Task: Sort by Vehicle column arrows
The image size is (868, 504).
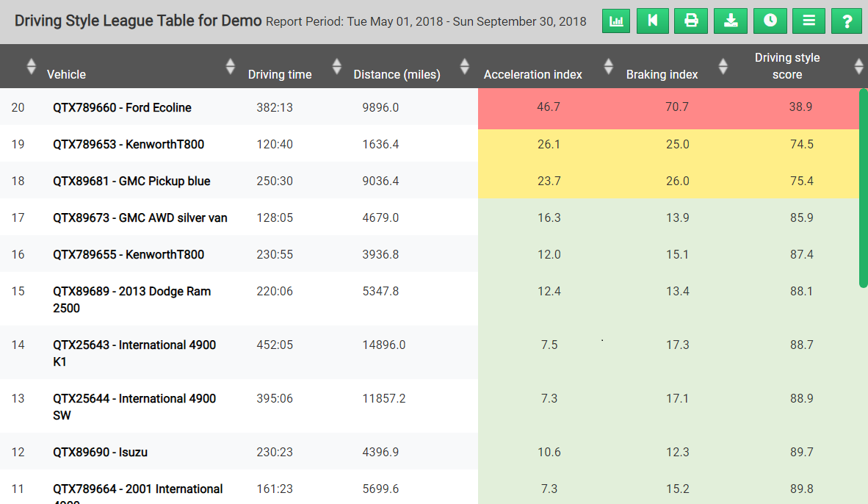Action: (231, 66)
